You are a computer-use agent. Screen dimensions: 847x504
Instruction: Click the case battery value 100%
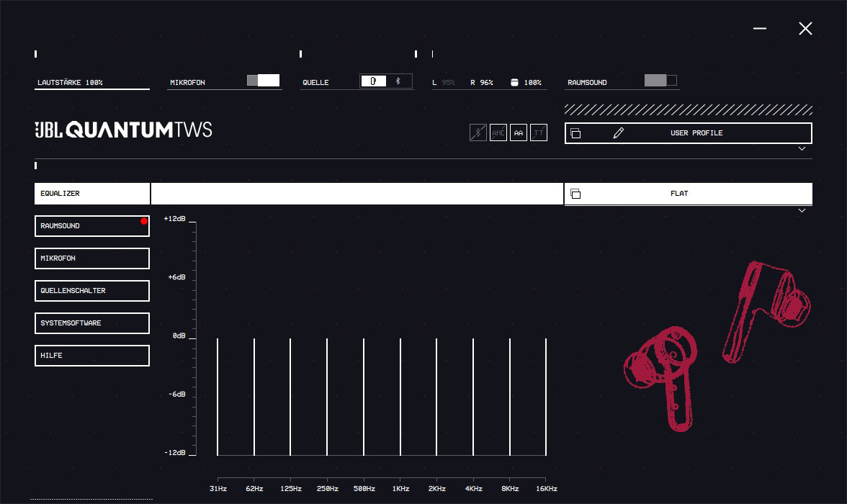pyautogui.click(x=533, y=83)
